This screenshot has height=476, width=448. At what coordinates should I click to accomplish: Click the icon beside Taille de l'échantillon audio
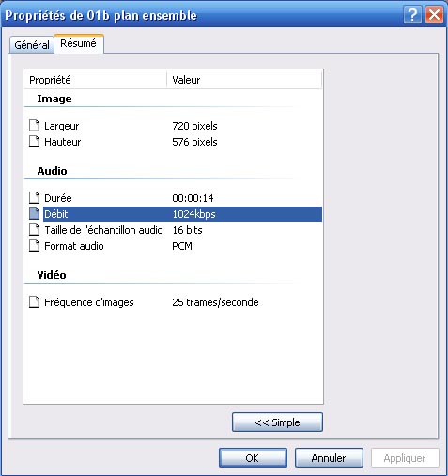(x=34, y=230)
